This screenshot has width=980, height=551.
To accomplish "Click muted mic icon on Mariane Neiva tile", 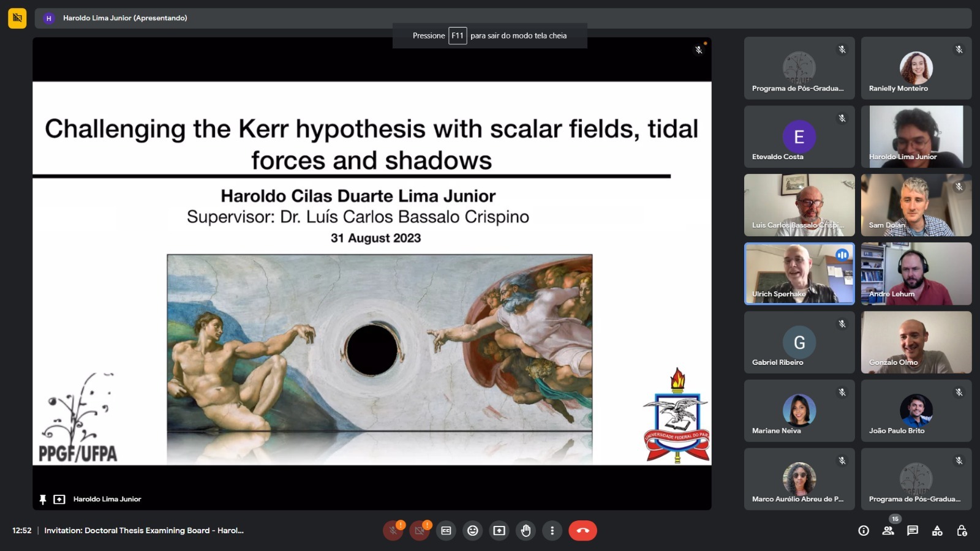I will 842,392.
